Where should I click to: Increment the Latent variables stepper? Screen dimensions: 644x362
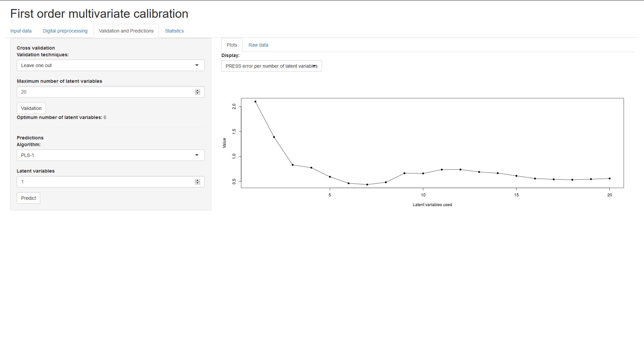click(198, 180)
